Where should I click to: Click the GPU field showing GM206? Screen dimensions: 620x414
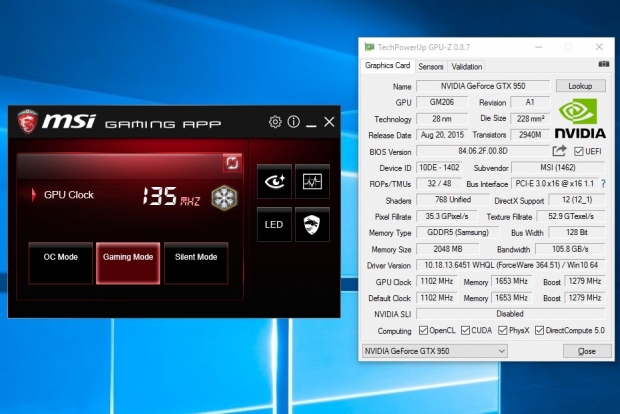[x=442, y=102]
